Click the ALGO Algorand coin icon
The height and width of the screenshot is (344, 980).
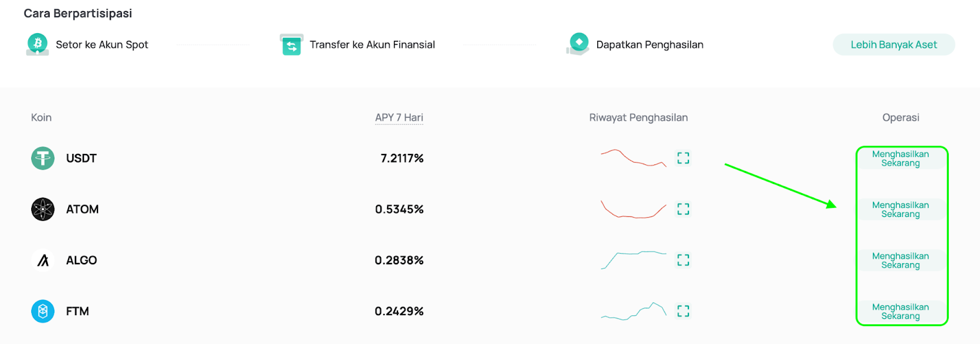pyautogui.click(x=43, y=260)
